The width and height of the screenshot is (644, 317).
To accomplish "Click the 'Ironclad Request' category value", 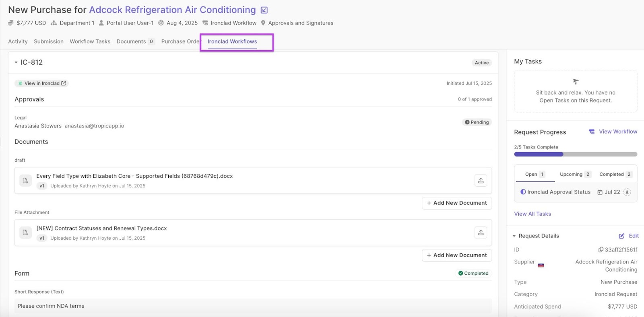I will (x=616, y=294).
